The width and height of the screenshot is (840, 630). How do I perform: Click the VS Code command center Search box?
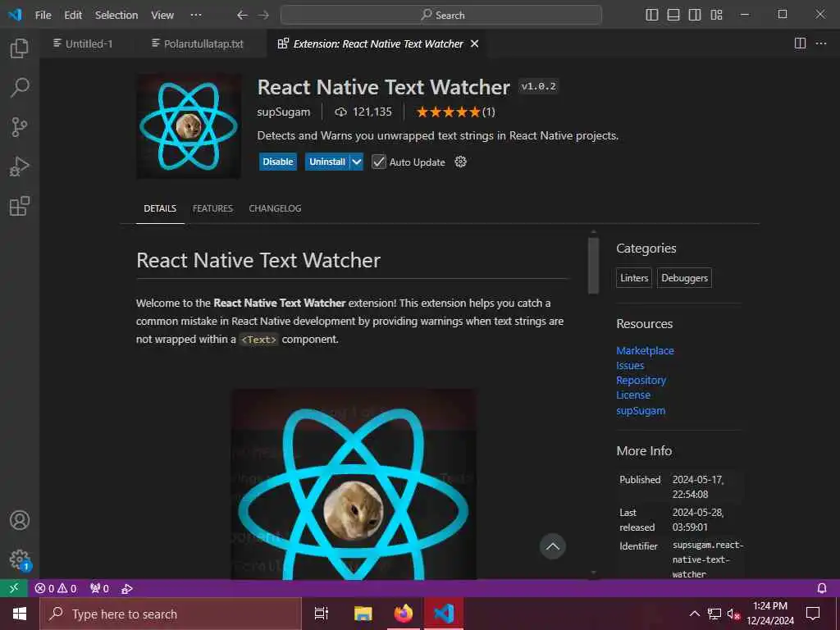click(441, 15)
